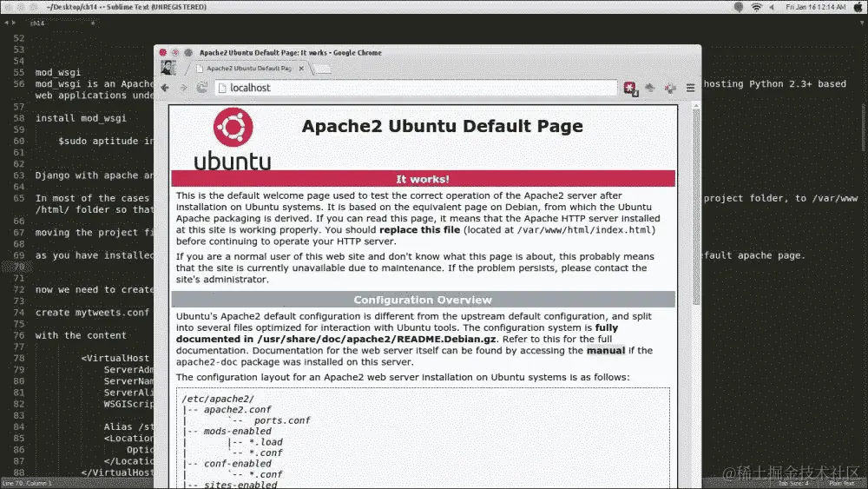Click 'replace this file' bold text
868x489 pixels.
click(x=419, y=230)
